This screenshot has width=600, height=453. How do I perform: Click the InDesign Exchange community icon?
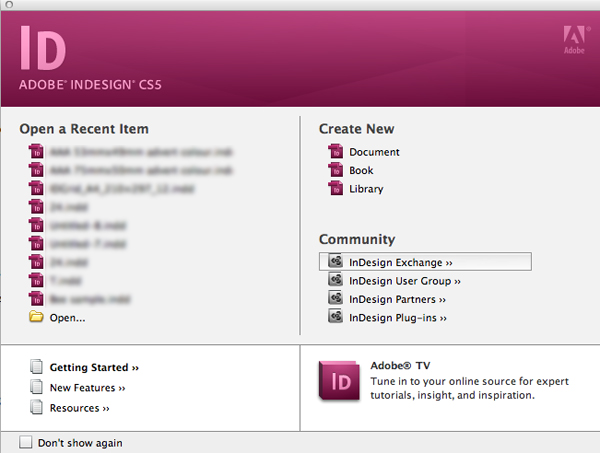coord(336,262)
